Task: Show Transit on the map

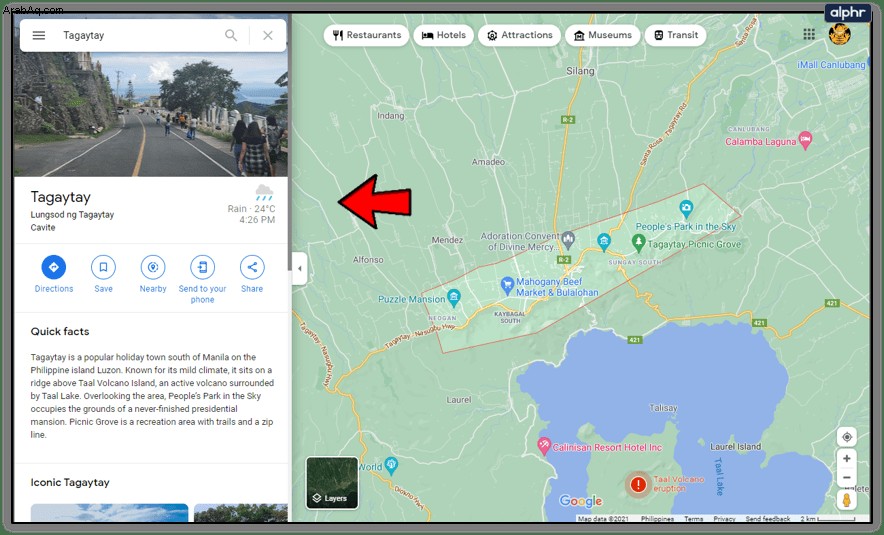Action: click(x=675, y=35)
